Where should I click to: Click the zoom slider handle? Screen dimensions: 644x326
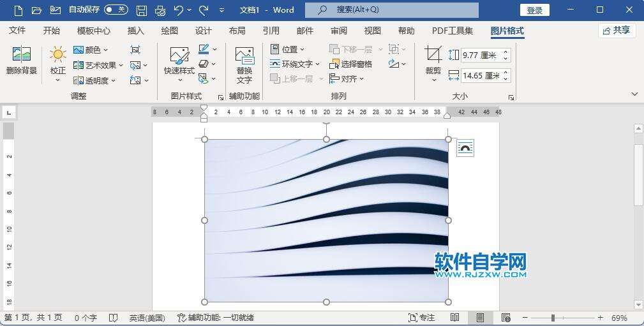tap(553, 317)
